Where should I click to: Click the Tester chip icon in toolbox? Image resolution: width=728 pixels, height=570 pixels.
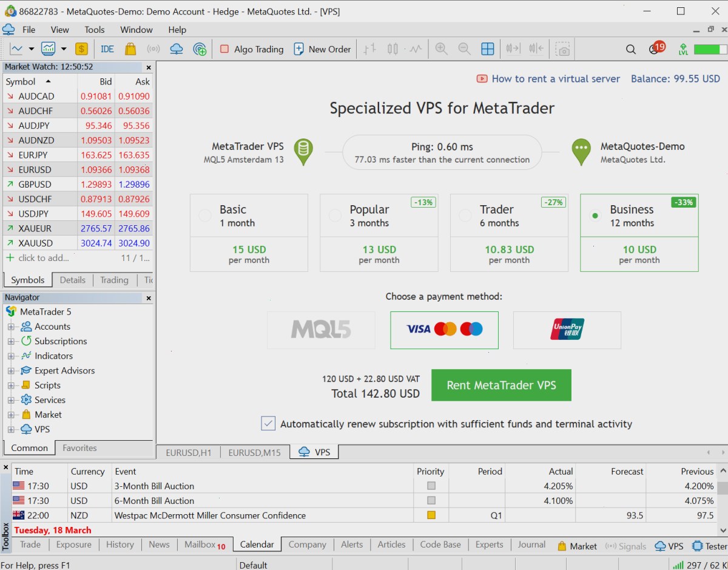[698, 546]
